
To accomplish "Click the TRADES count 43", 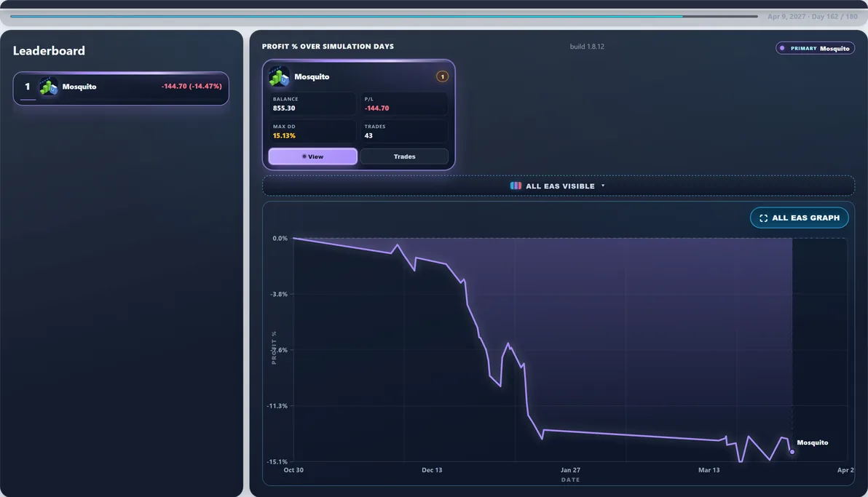I will pyautogui.click(x=368, y=135).
